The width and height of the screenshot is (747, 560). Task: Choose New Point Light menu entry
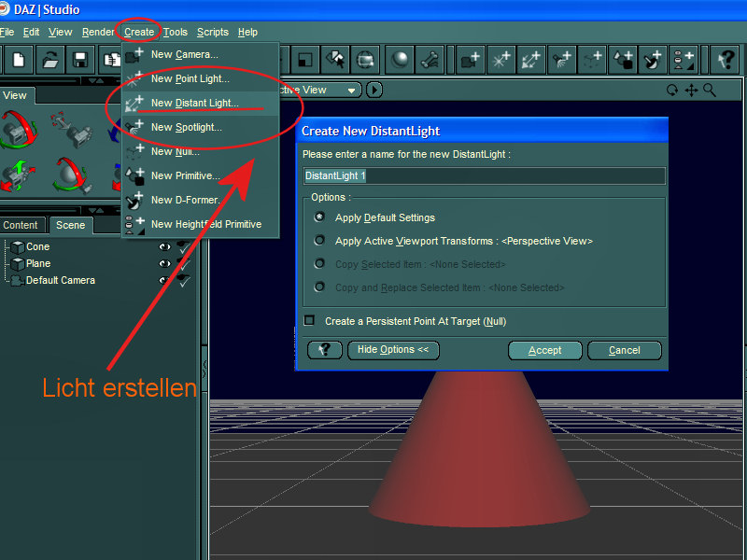(x=200, y=79)
